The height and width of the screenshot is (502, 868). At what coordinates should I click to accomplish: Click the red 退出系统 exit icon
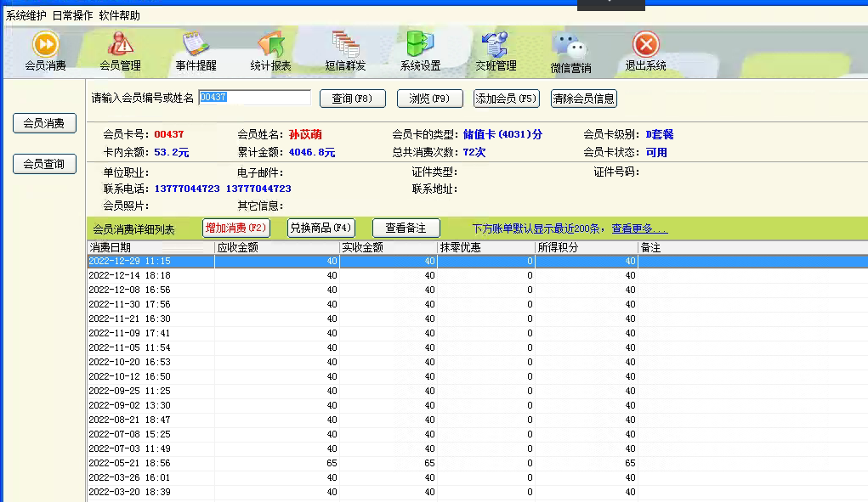(645, 44)
